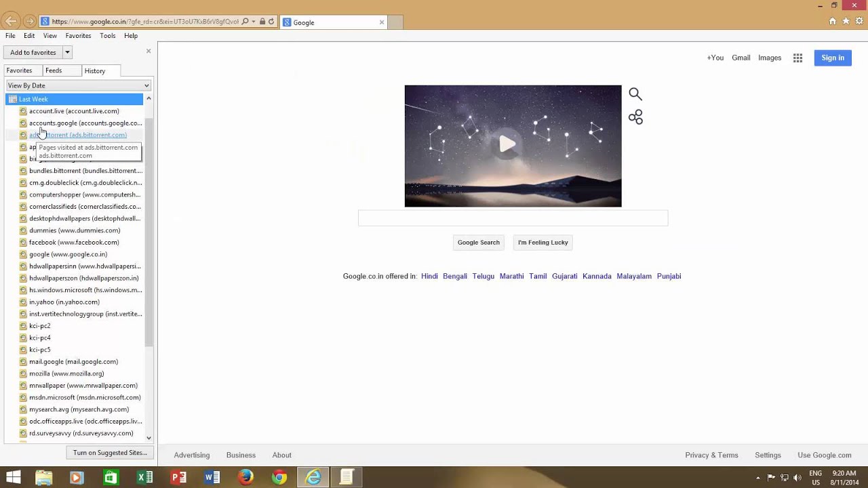868x488 pixels.
Task: Click the down arrow of the history list scrollbar
Action: [x=149, y=438]
